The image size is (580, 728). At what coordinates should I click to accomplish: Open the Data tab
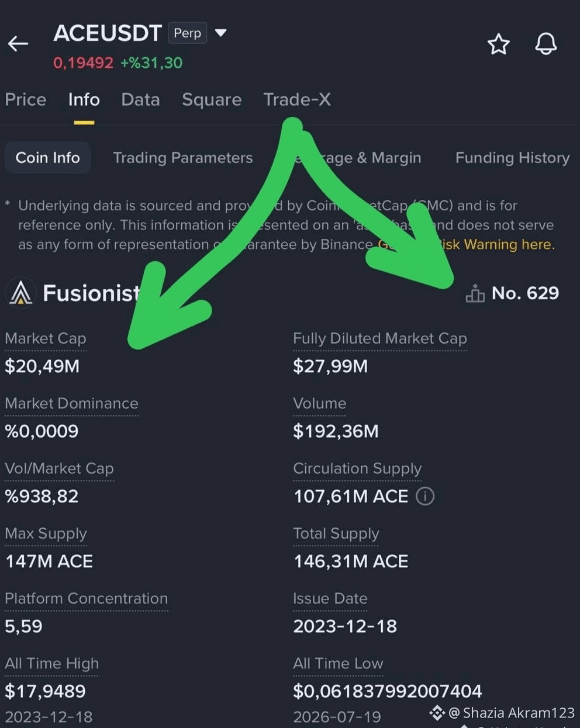140,99
